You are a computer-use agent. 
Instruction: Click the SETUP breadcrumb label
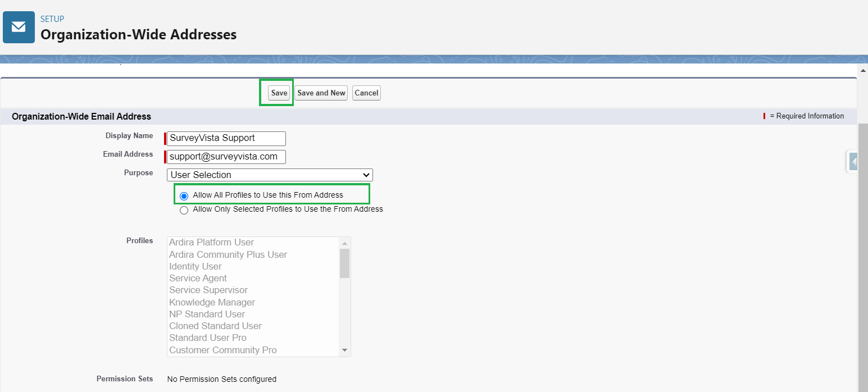click(x=52, y=19)
